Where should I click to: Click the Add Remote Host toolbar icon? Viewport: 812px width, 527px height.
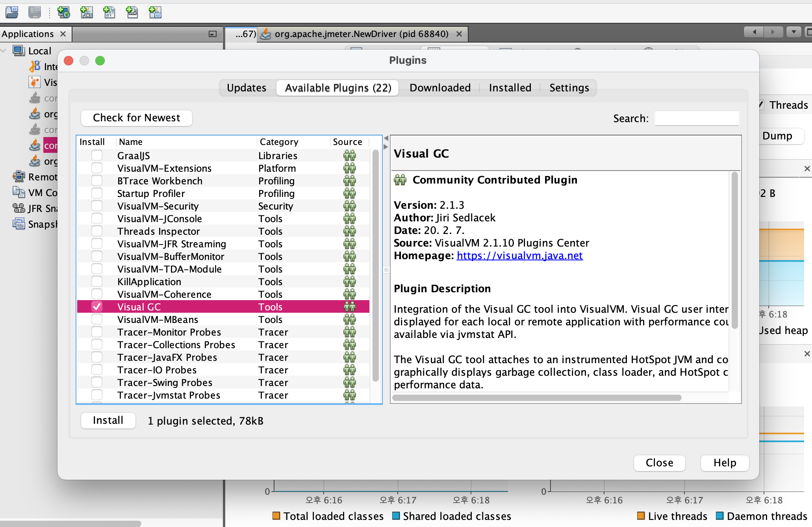pyautogui.click(x=63, y=13)
